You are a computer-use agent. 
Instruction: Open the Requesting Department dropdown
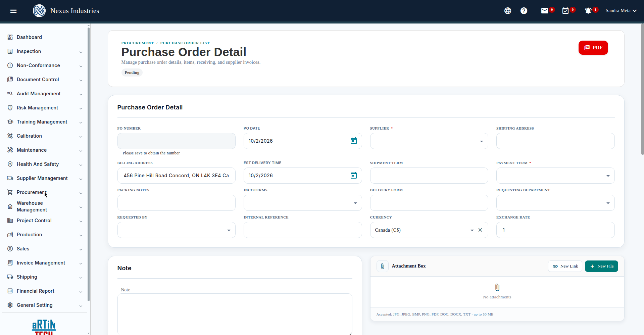[x=555, y=203]
